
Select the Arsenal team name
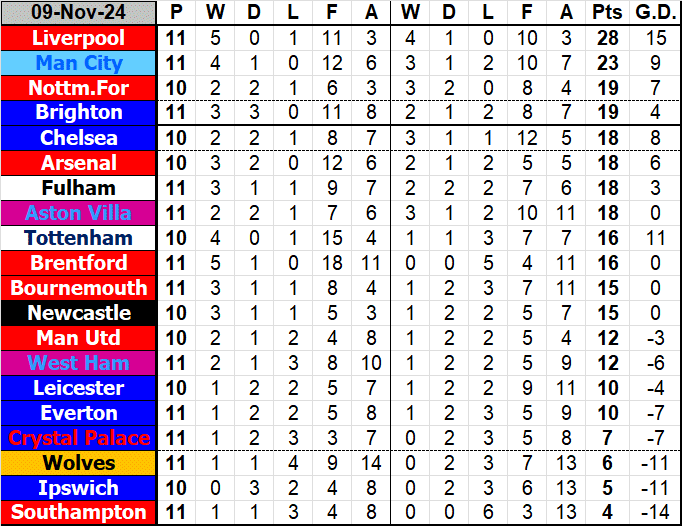pos(79,163)
